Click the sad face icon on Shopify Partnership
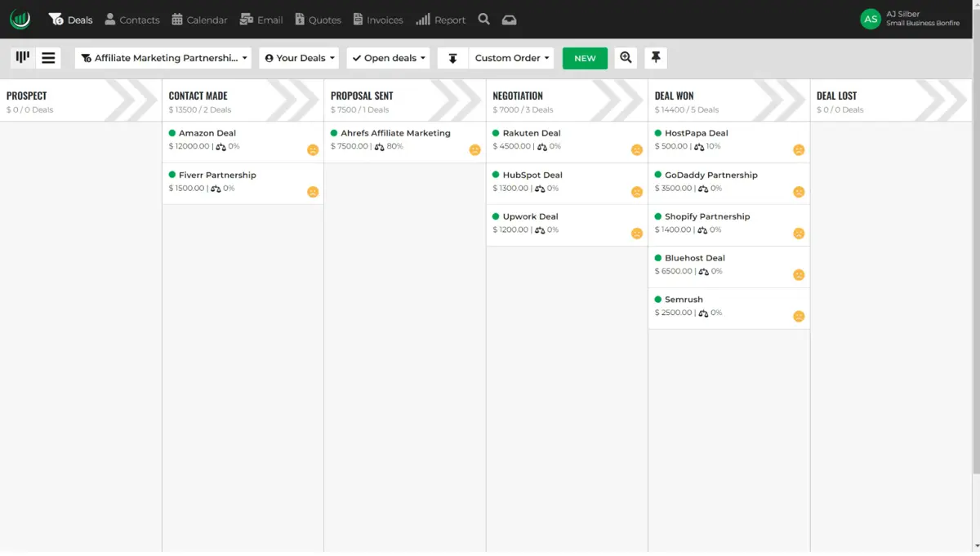Screen dimensions: 980x556 coord(799,234)
